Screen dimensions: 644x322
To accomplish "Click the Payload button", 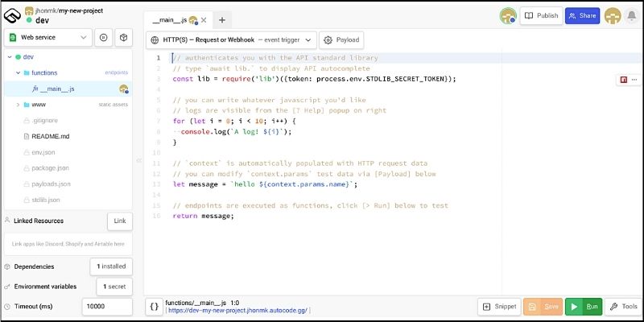I will (x=341, y=39).
